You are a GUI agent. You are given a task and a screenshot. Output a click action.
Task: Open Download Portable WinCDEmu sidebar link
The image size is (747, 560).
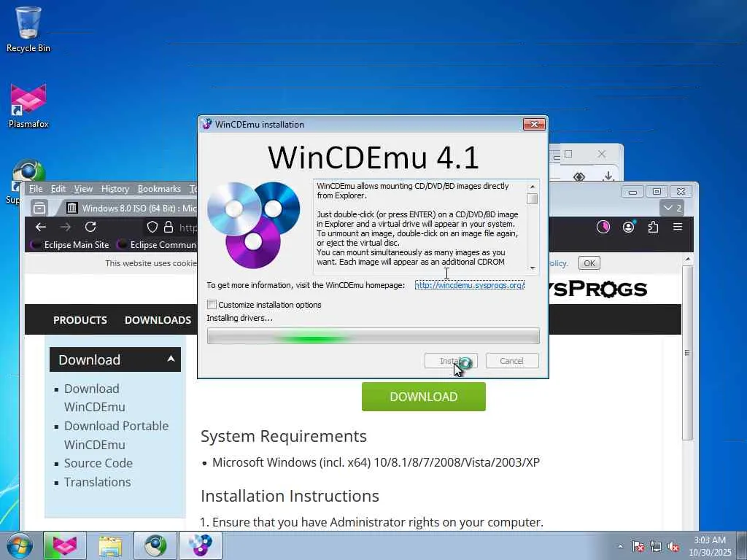(116, 435)
